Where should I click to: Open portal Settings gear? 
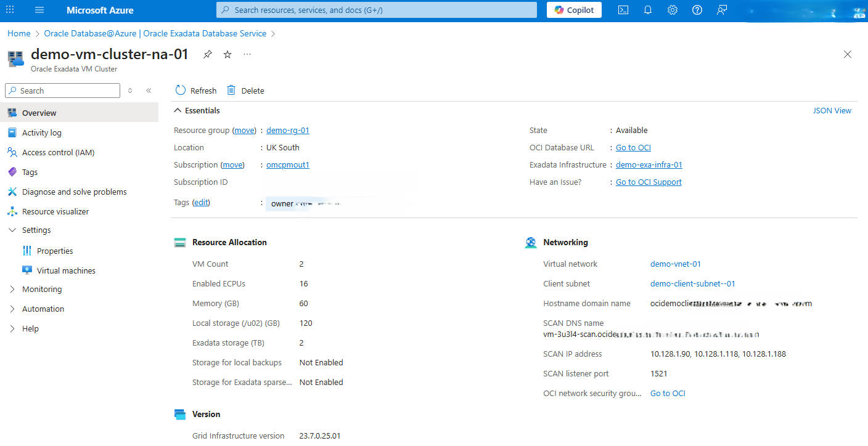tap(672, 10)
